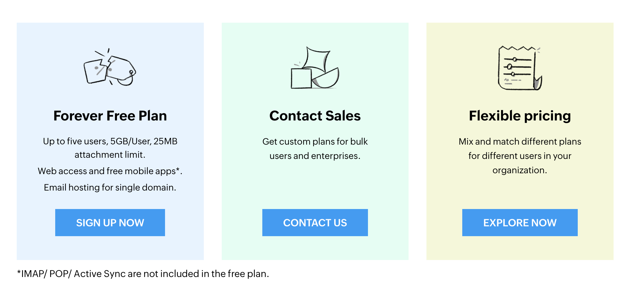This screenshot has width=644, height=294.
Task: Click the 'organization.' line in Flexible pricing
Action: pyautogui.click(x=520, y=170)
